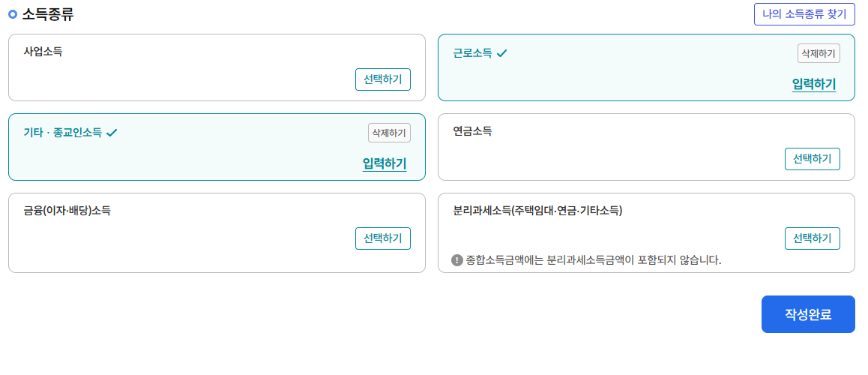868x375 pixels.
Task: Click the 사업소득 card title
Action: coord(43,52)
